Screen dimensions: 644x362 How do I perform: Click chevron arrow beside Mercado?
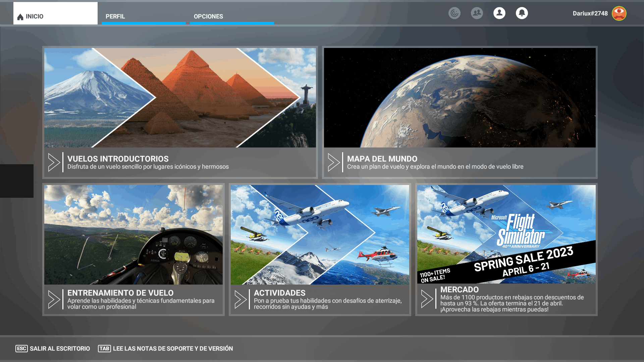pyautogui.click(x=427, y=299)
